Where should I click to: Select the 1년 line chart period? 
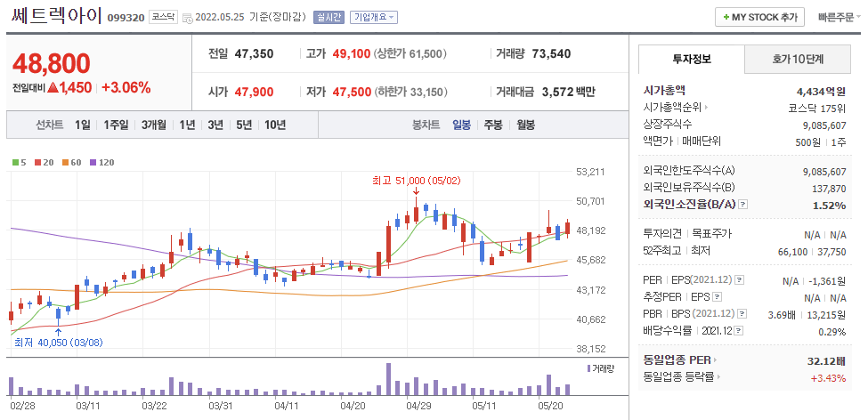click(x=187, y=125)
